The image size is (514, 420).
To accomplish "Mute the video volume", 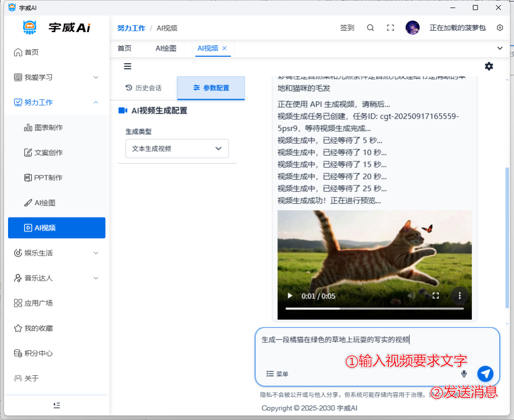I will [x=412, y=296].
